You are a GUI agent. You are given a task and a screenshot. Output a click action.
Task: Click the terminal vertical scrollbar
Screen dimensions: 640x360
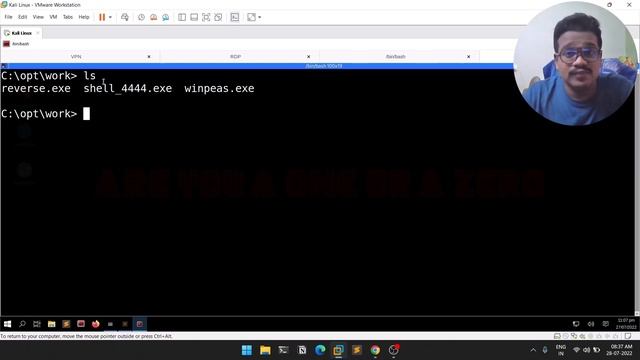click(637, 192)
